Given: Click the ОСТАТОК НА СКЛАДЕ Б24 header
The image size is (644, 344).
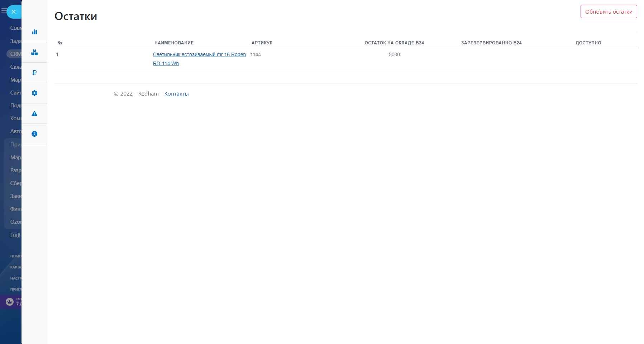Looking at the screenshot, I should [394, 43].
